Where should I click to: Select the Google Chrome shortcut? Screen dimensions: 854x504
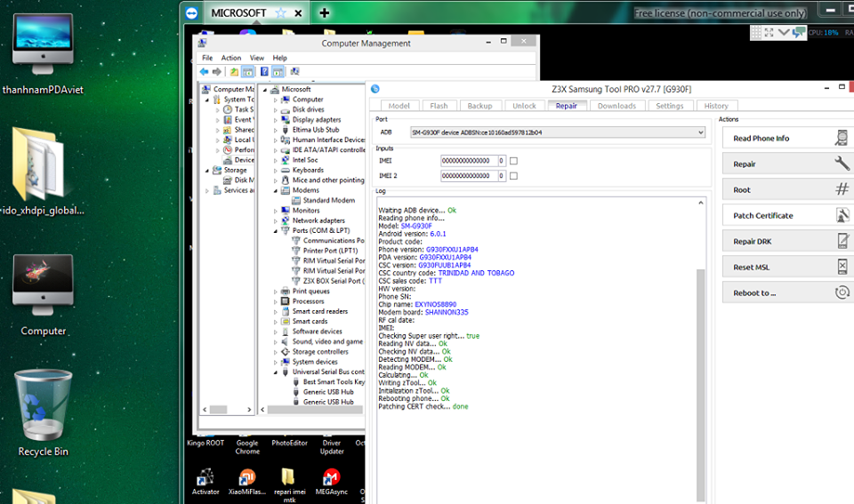pos(247,447)
